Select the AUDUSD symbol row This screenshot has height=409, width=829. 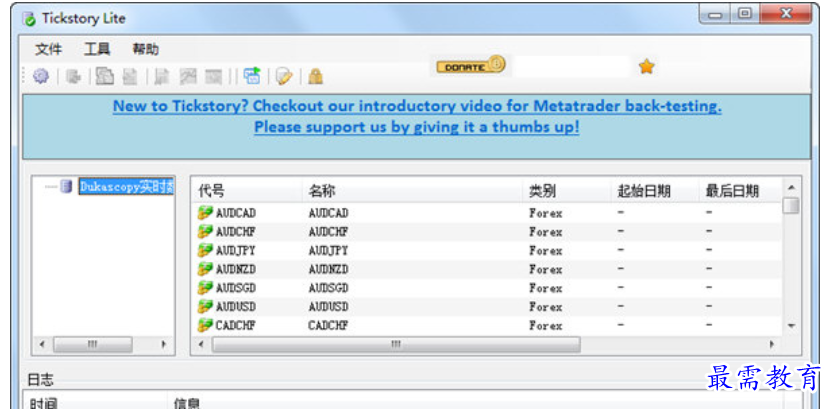pos(487,307)
